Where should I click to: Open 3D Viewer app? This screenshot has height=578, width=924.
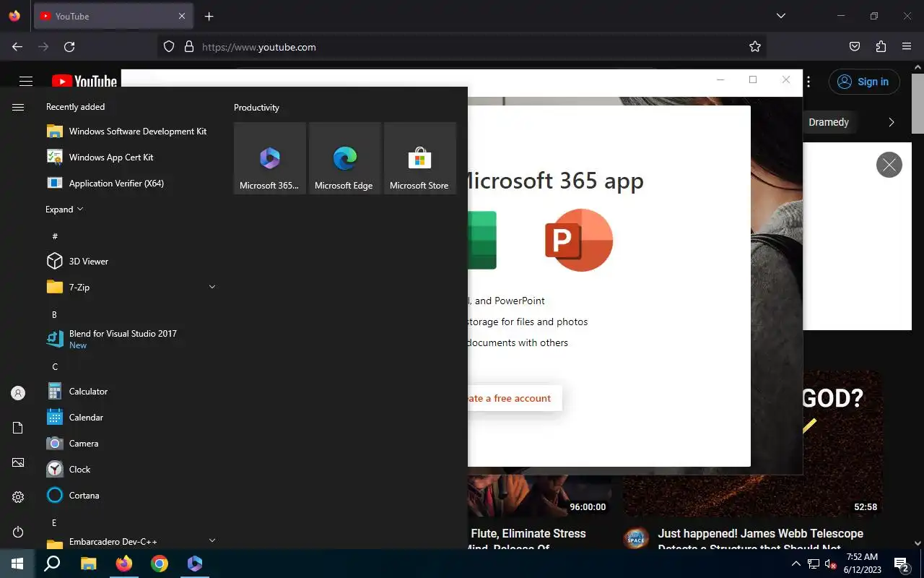tap(130, 262)
